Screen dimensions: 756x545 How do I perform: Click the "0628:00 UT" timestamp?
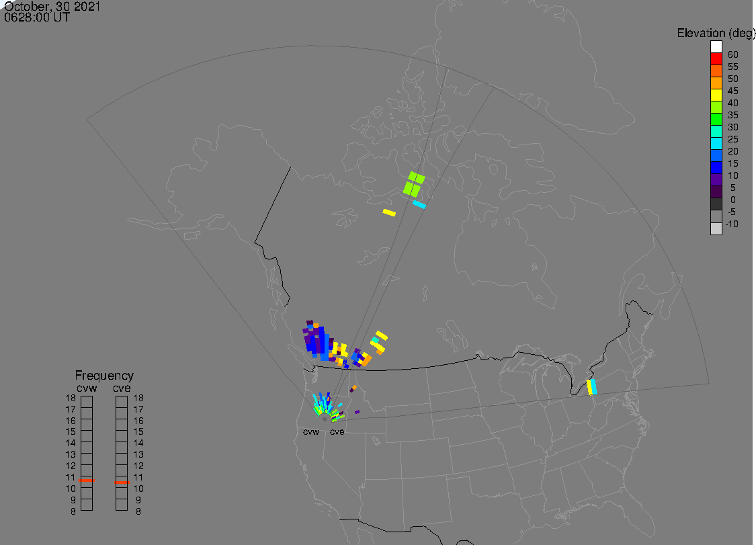[37, 17]
